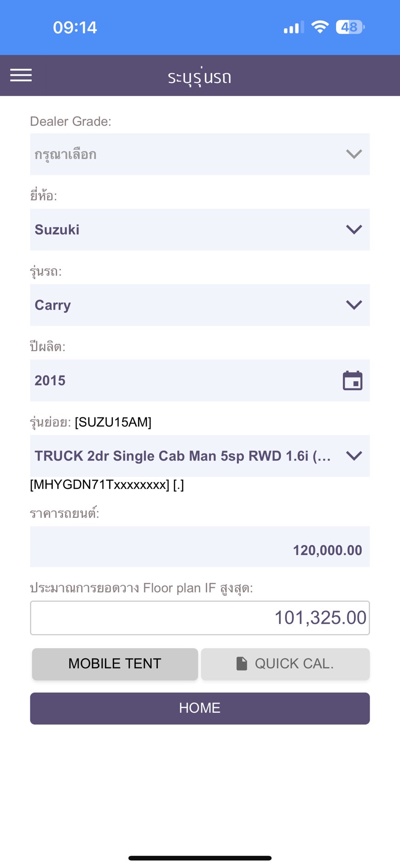Tap the Wi-Fi status icon
The width and height of the screenshot is (400, 868).
pos(319,27)
